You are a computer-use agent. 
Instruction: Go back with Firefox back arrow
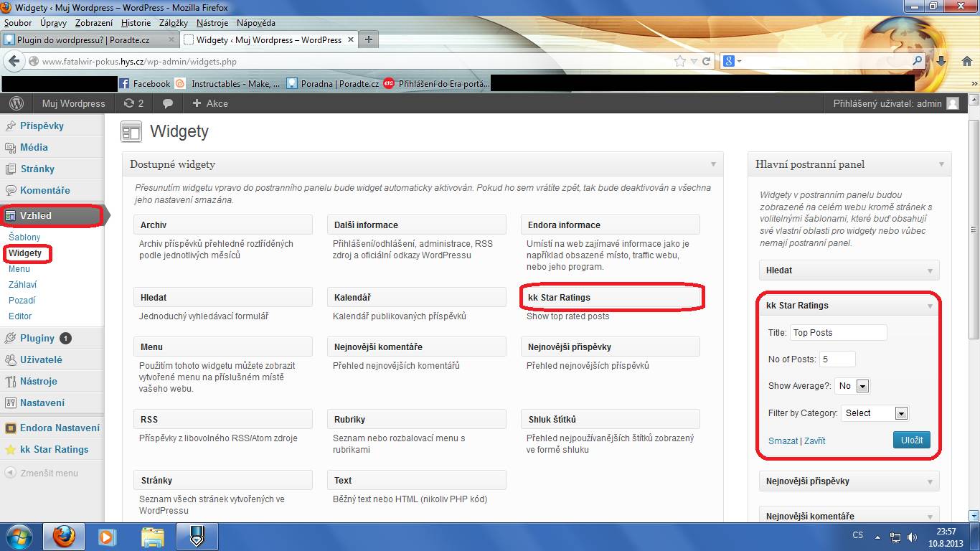pos(14,62)
